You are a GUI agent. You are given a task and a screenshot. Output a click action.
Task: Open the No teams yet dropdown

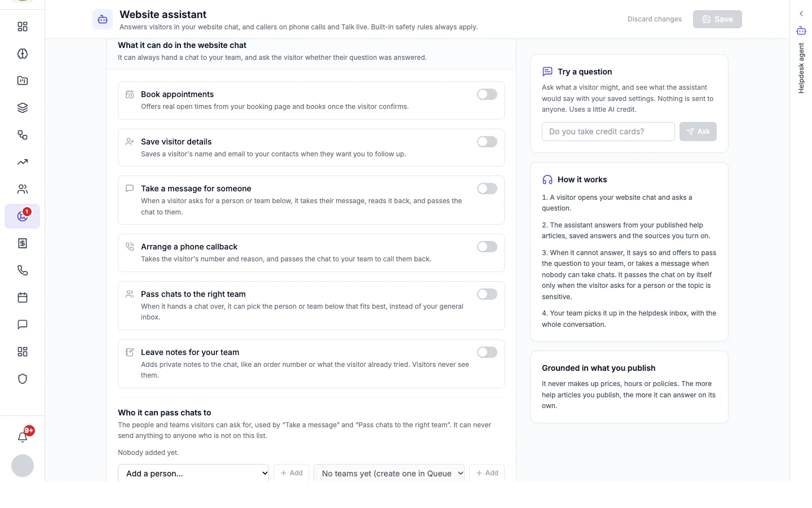pos(389,473)
